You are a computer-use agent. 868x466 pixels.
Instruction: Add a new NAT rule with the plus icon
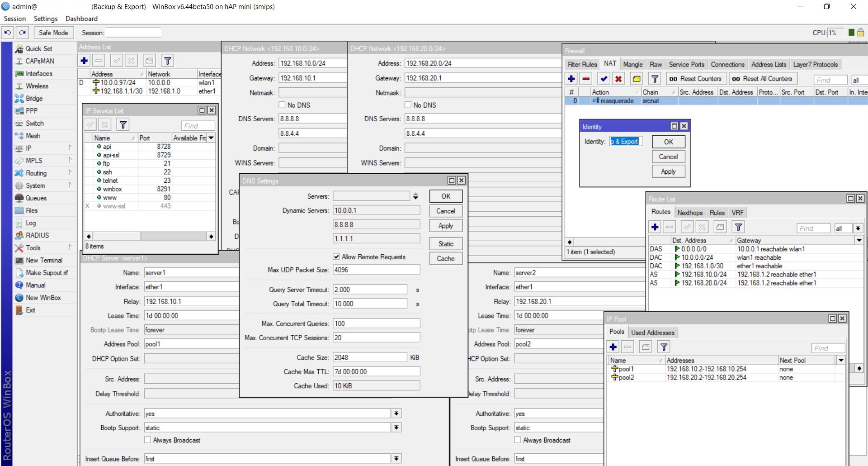(x=571, y=78)
